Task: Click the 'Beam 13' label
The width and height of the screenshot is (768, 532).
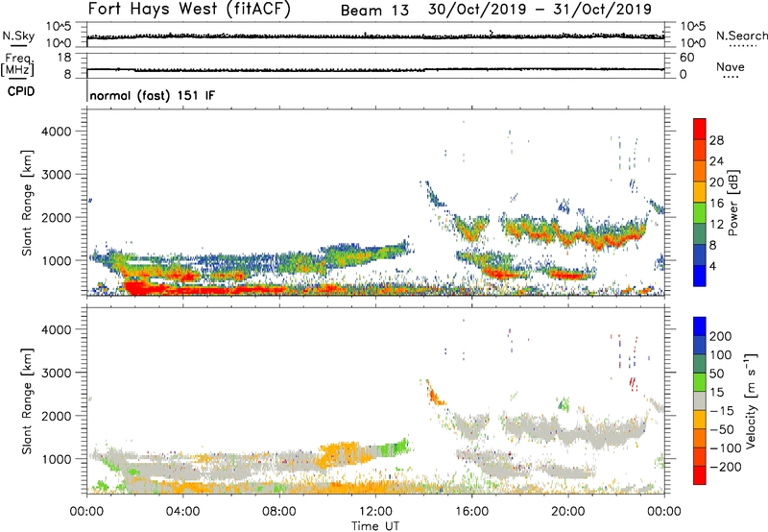Action: (374, 11)
